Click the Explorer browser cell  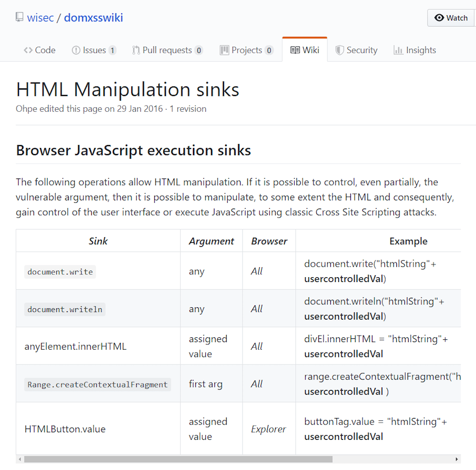268,429
